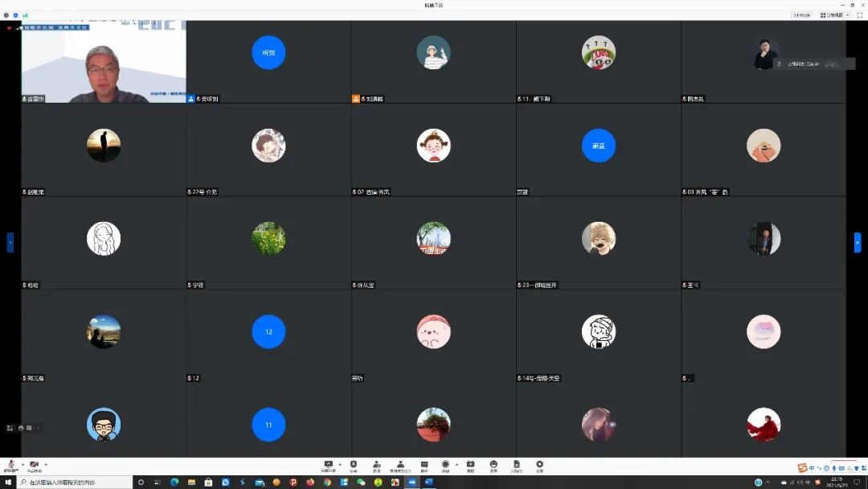This screenshot has height=489, width=868.
Task: Open the Windows Start menu
Action: point(8,483)
